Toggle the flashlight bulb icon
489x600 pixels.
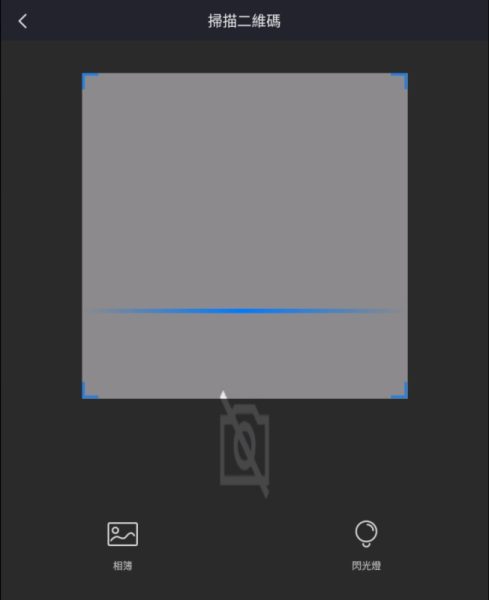click(x=366, y=533)
